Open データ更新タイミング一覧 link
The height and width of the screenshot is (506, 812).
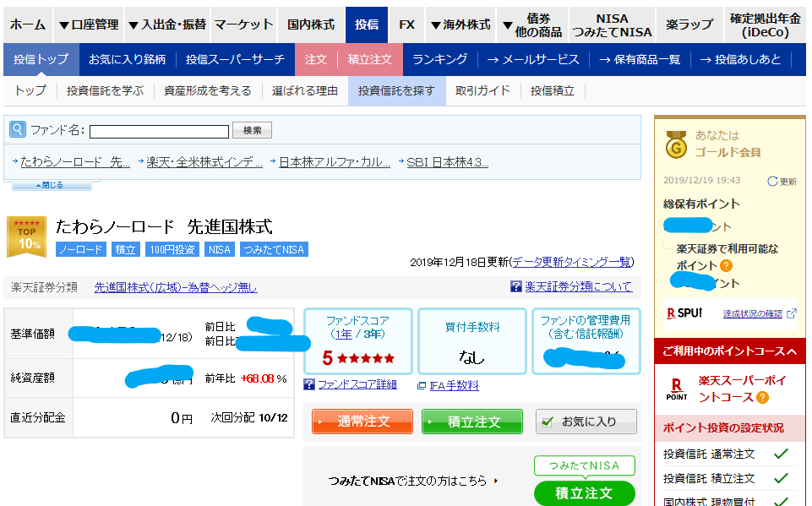click(x=572, y=262)
